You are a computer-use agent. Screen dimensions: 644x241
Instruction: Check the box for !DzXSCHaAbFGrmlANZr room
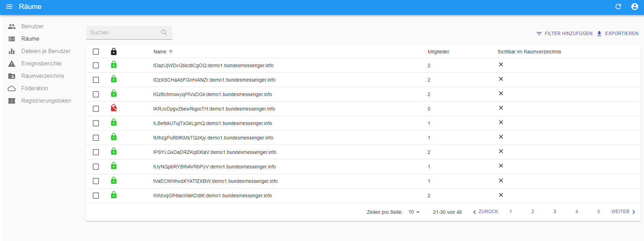pos(96,80)
